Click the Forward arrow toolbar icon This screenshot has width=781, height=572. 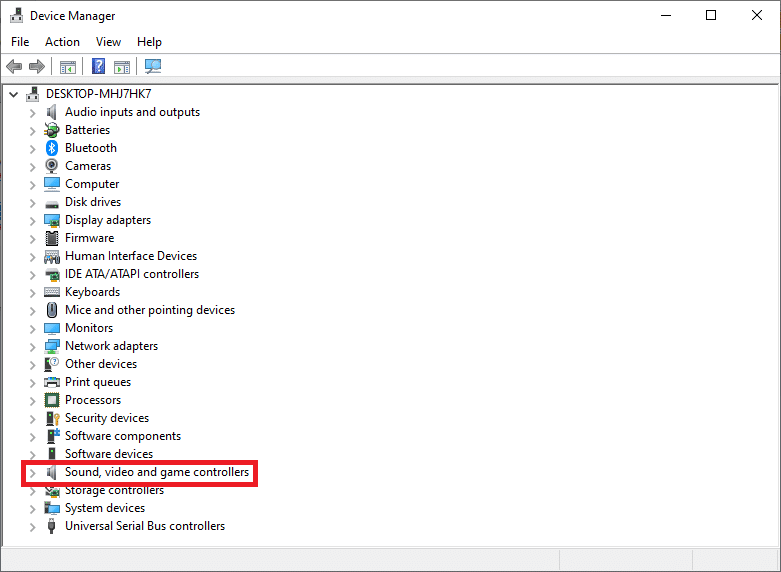click(x=37, y=66)
